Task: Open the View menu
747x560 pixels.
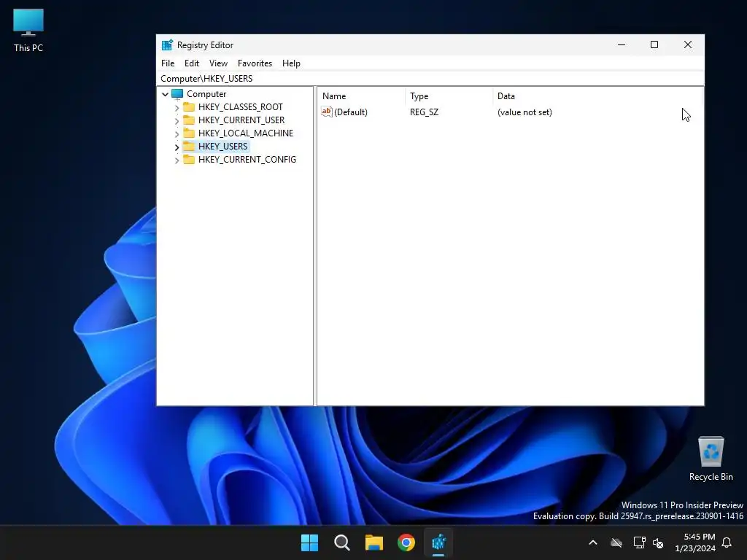Action: pyautogui.click(x=218, y=63)
